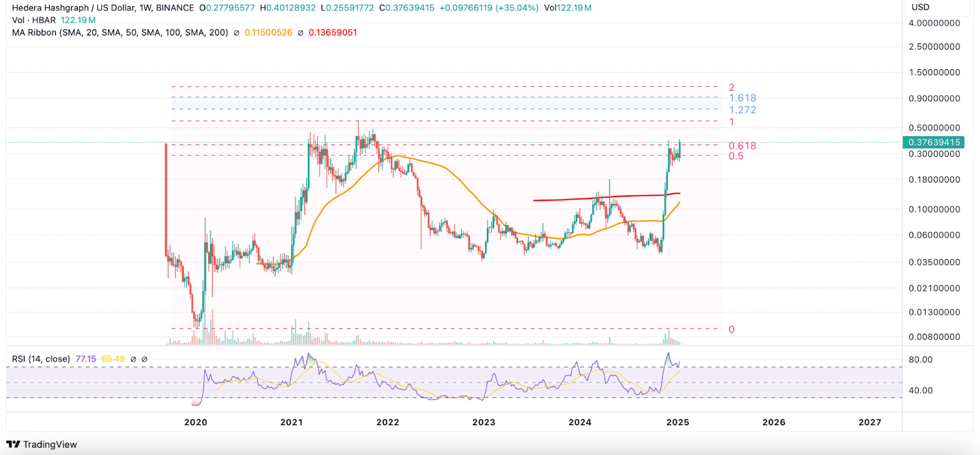Click the 2025 year label on time axis
This screenshot has height=455, width=980.
pos(678,422)
